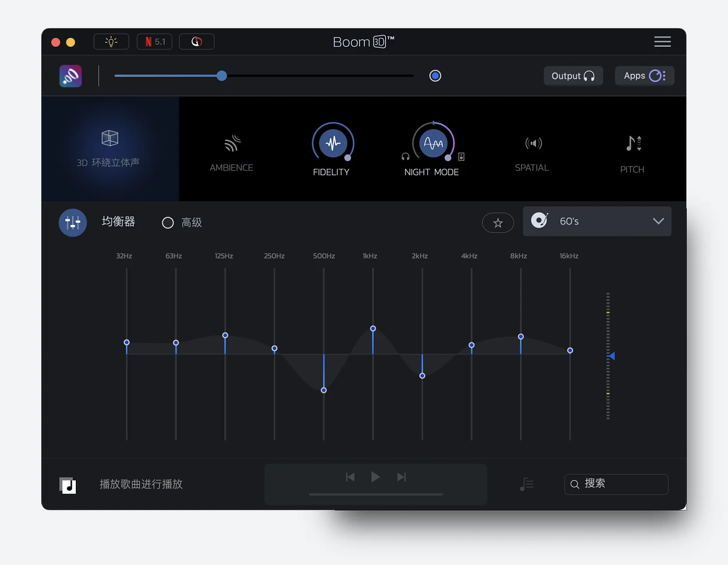Open the Output device selector
The height and width of the screenshot is (565, 728).
(x=573, y=76)
